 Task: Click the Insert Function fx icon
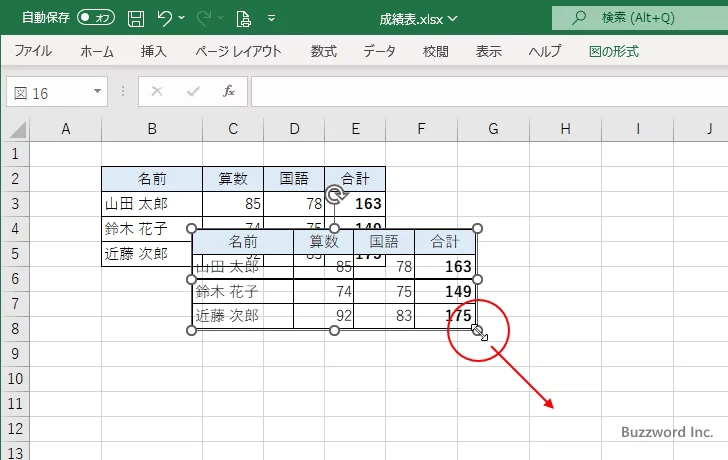(x=229, y=91)
